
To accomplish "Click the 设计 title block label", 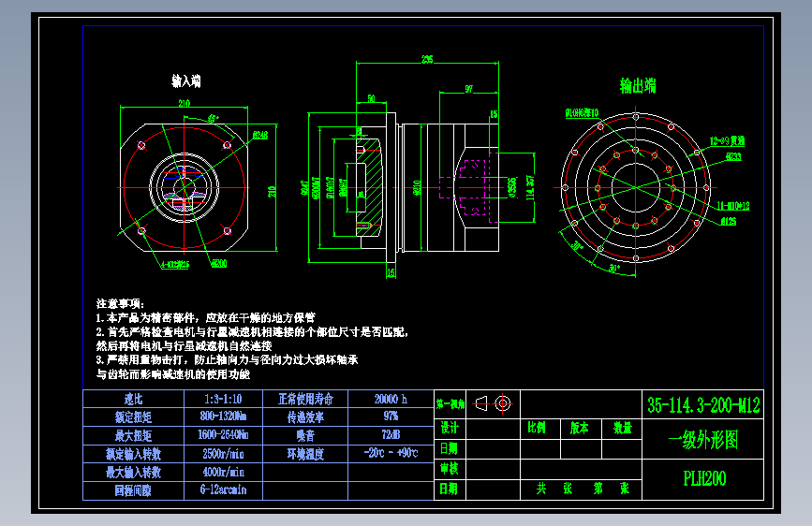I will pyautogui.click(x=449, y=428).
